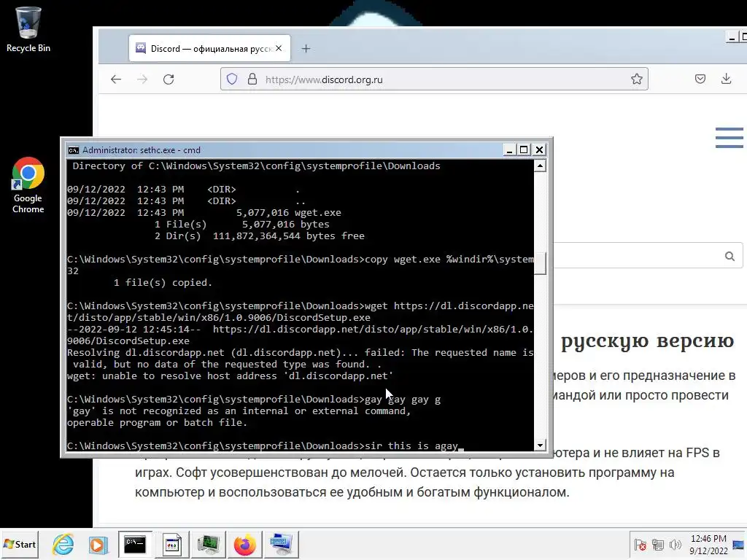
Task: Click the address bar showing discord.org.ru
Action: (x=434, y=79)
